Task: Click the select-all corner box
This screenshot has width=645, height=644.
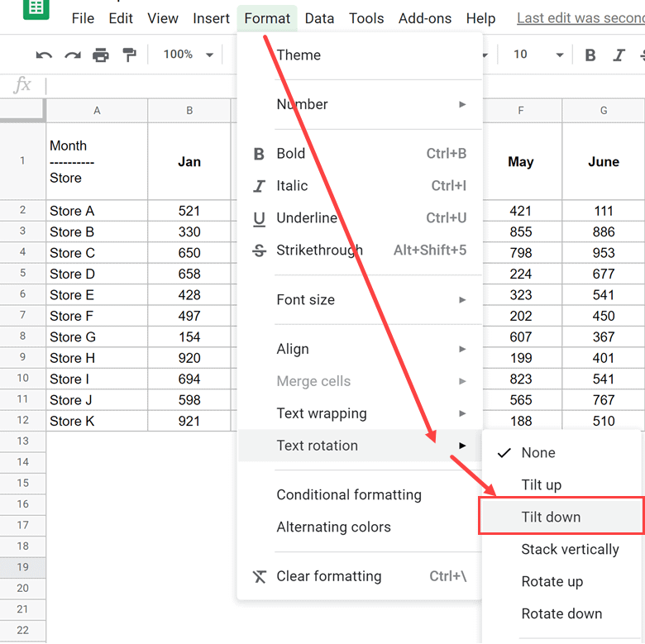Action: pyautogui.click(x=22, y=110)
